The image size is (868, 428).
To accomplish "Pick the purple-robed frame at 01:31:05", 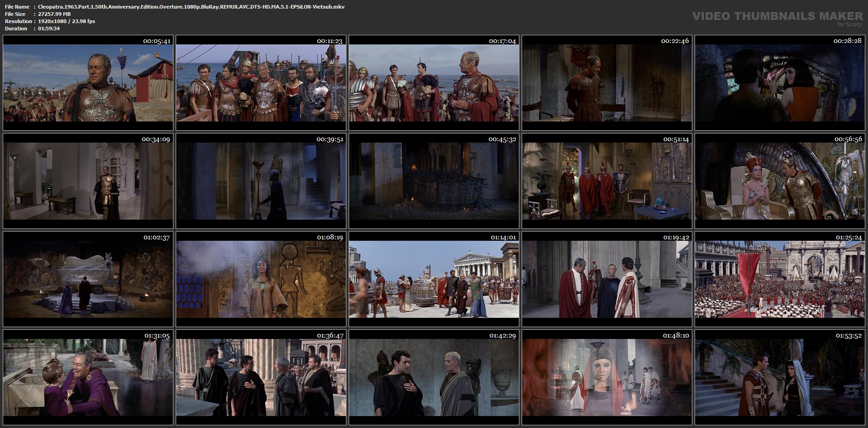I will point(88,377).
